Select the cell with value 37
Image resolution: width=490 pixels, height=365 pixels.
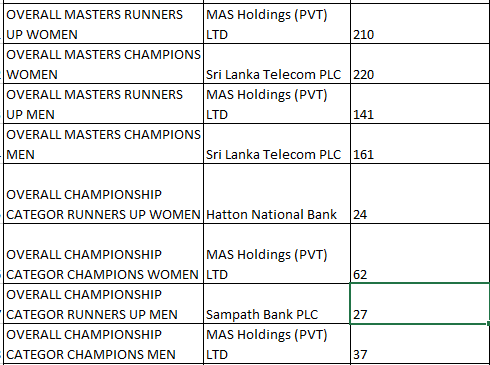click(420, 344)
